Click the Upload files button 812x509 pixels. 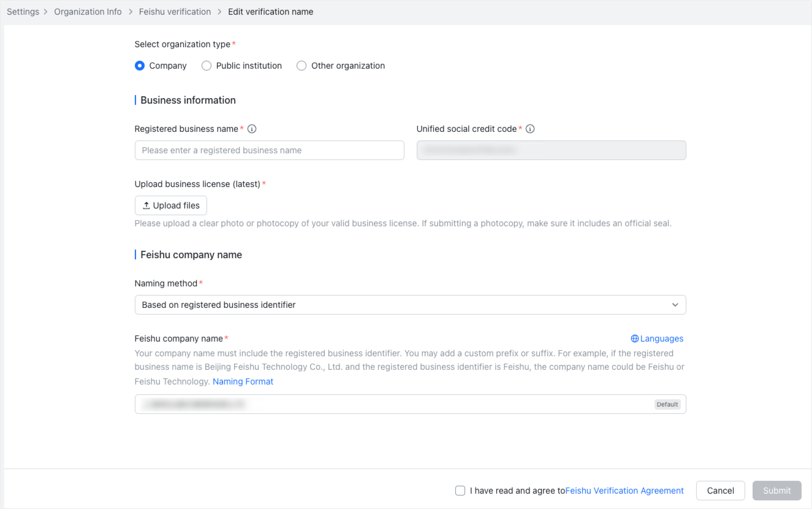click(x=170, y=205)
